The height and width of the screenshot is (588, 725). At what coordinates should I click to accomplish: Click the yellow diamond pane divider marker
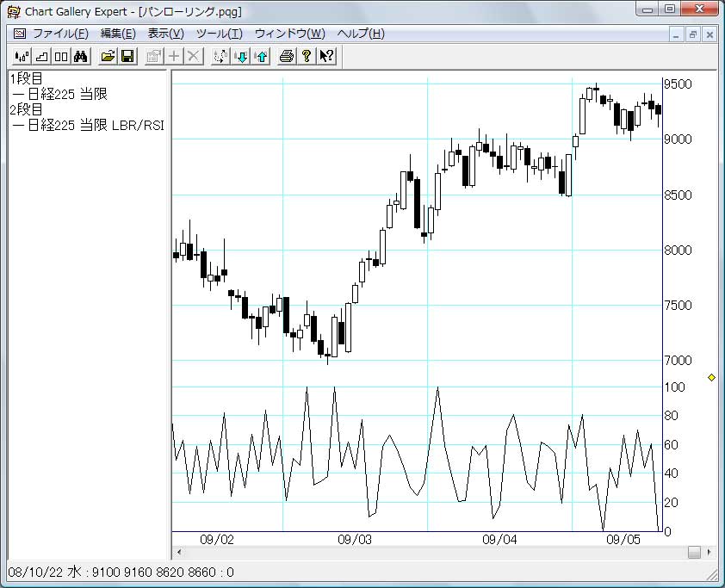pos(711,378)
